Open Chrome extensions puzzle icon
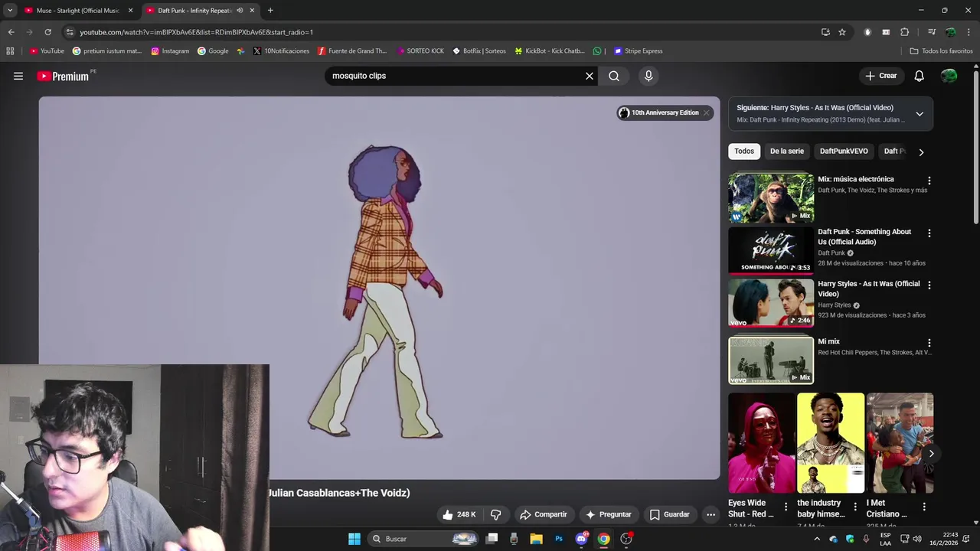This screenshot has height=551, width=980. 905,32
